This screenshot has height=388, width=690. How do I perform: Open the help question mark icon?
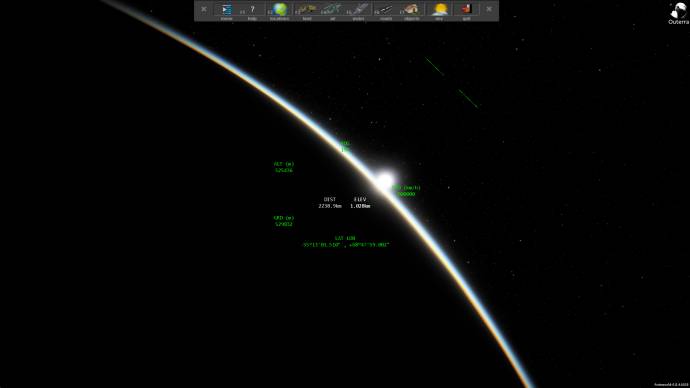tap(253, 10)
